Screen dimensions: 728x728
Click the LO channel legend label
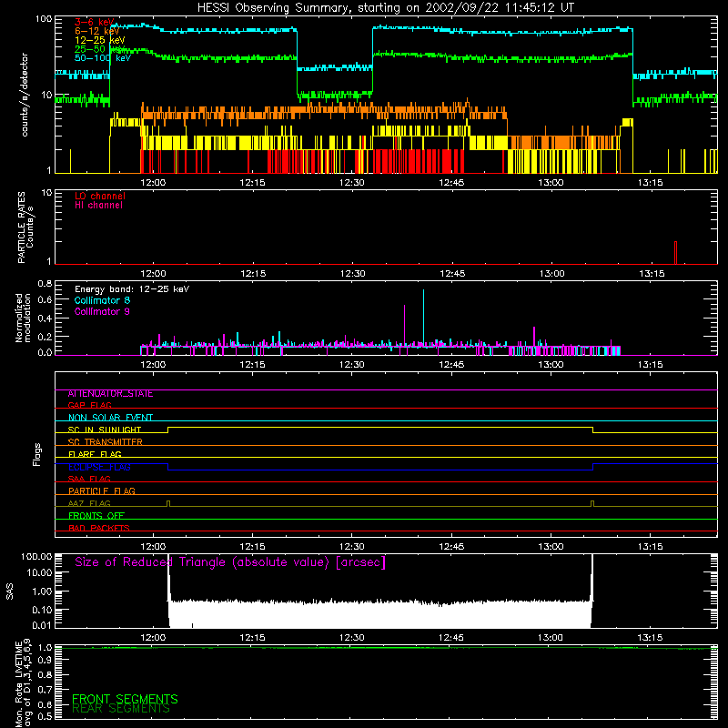100,196
